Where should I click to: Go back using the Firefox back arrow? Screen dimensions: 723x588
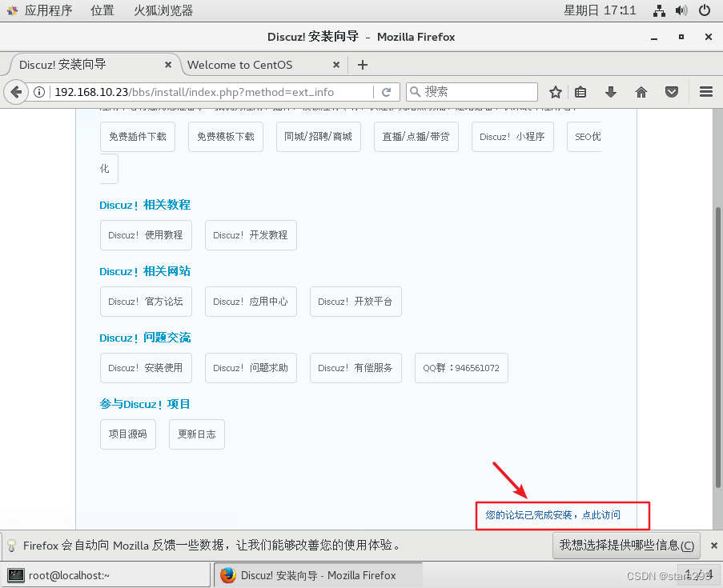coord(16,92)
